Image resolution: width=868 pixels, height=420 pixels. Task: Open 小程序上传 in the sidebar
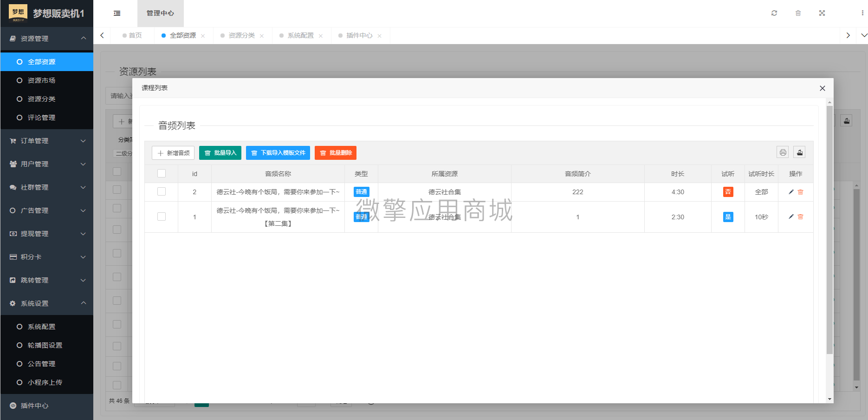46,382
